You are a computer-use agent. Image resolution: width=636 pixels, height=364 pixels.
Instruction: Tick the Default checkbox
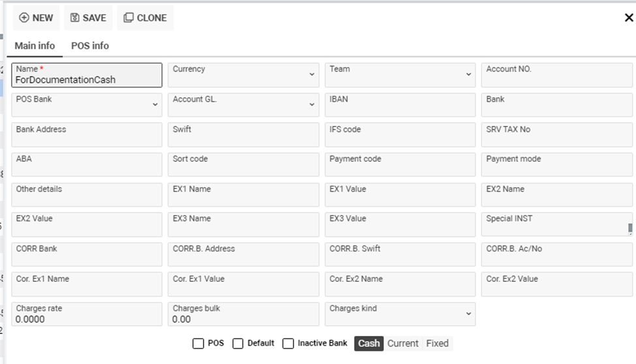pyautogui.click(x=238, y=344)
